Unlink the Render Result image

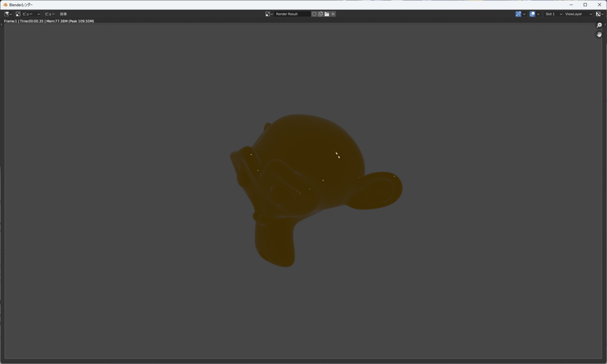(333, 14)
